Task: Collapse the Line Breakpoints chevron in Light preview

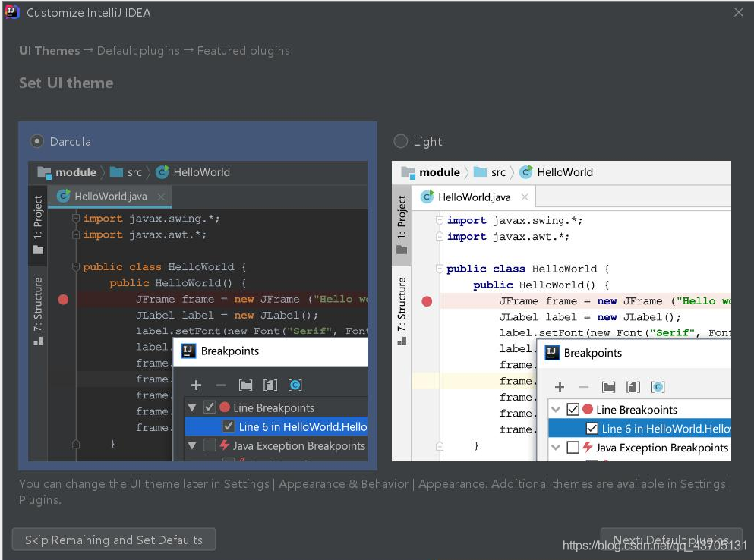Action: [x=556, y=410]
